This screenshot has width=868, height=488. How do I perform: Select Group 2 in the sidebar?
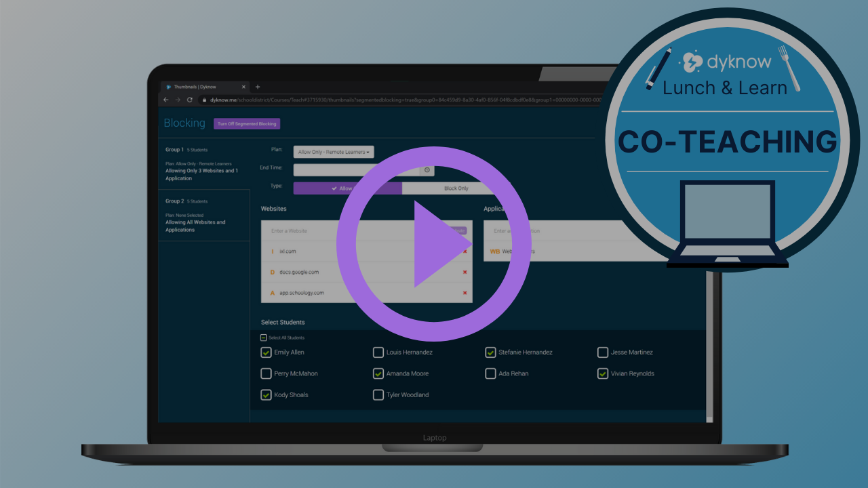tap(203, 216)
